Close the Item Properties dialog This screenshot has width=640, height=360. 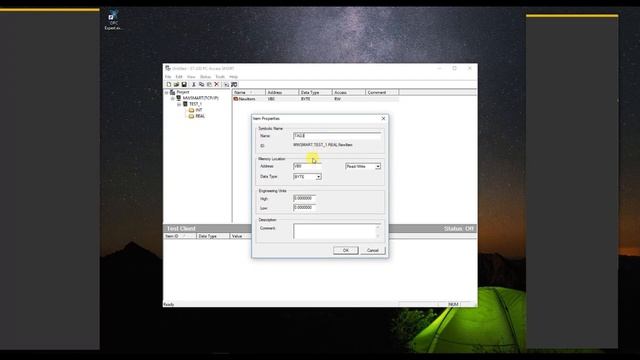tap(383, 118)
